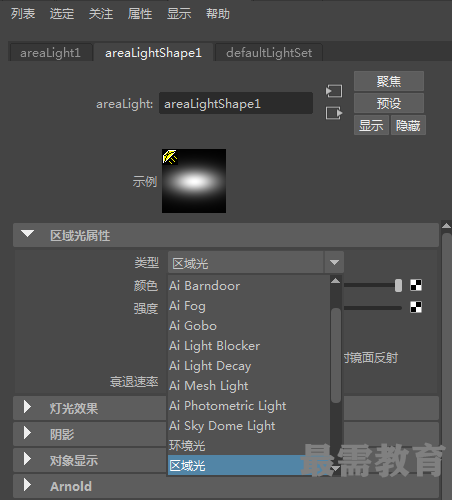
Task: Switch to the defaultLightSet tab
Action: click(x=269, y=53)
